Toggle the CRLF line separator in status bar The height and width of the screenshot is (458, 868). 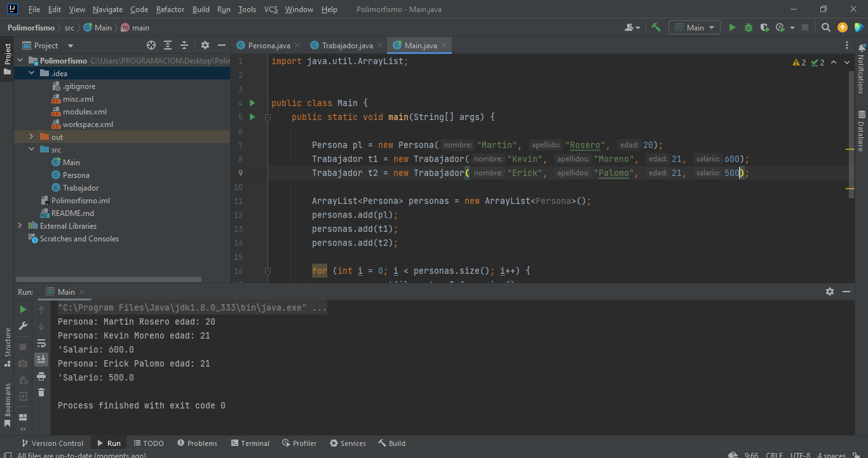point(774,455)
